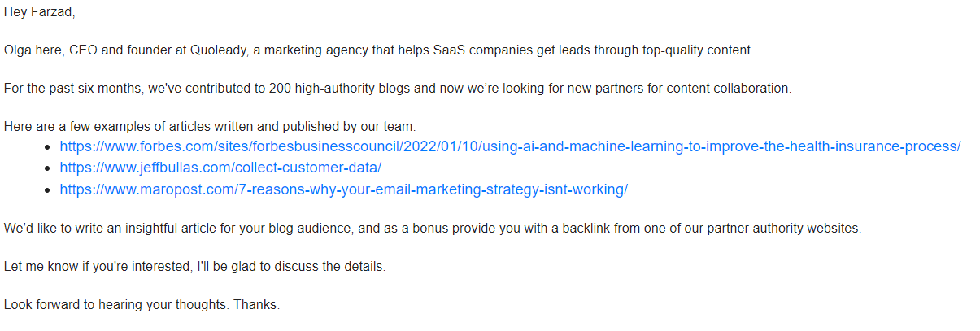This screenshot has width=980, height=331.
Task: Click the paragraph starting "We'd like to write"
Action: pyautogui.click(x=432, y=229)
